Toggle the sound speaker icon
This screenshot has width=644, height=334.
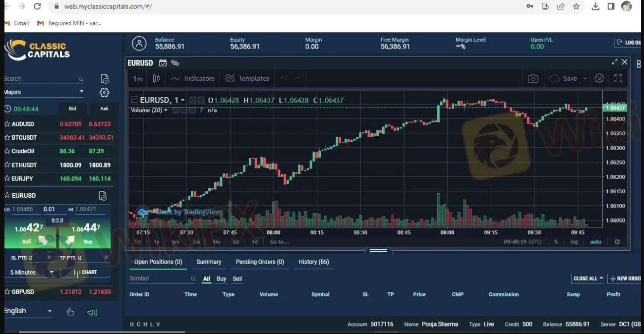tap(92, 313)
